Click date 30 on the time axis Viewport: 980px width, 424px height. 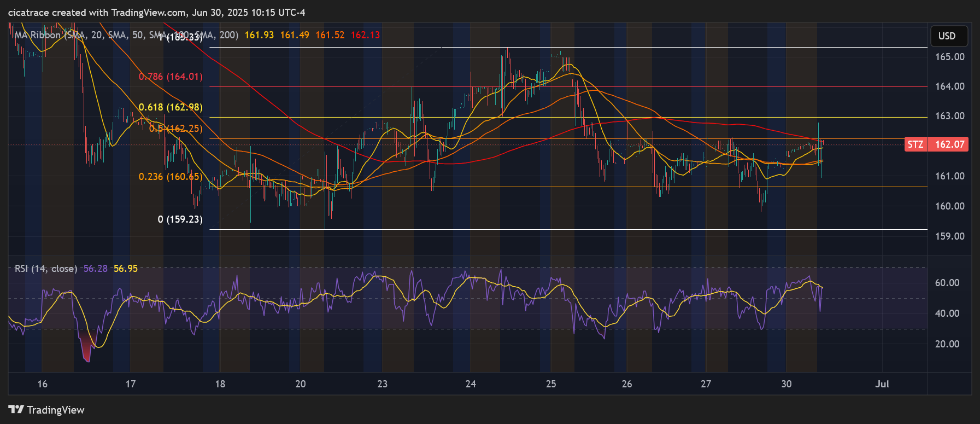[787, 384]
